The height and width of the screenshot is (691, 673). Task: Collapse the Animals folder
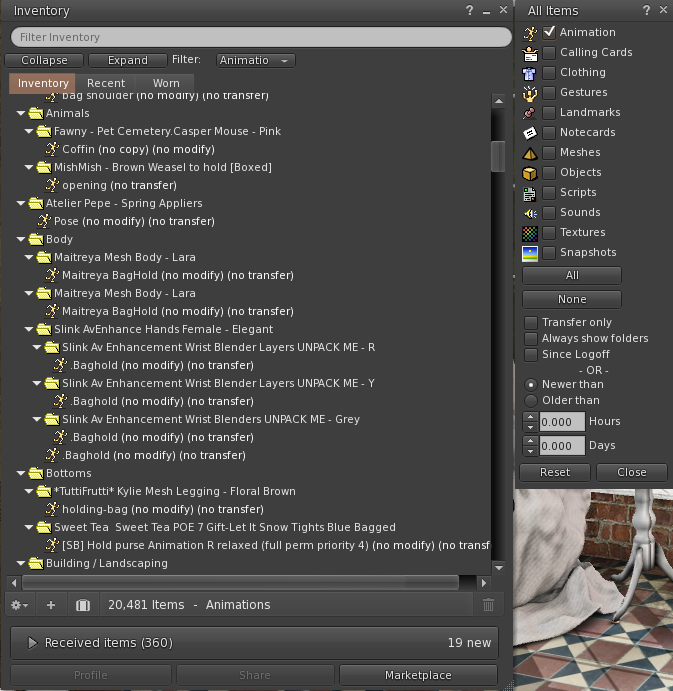pos(22,113)
